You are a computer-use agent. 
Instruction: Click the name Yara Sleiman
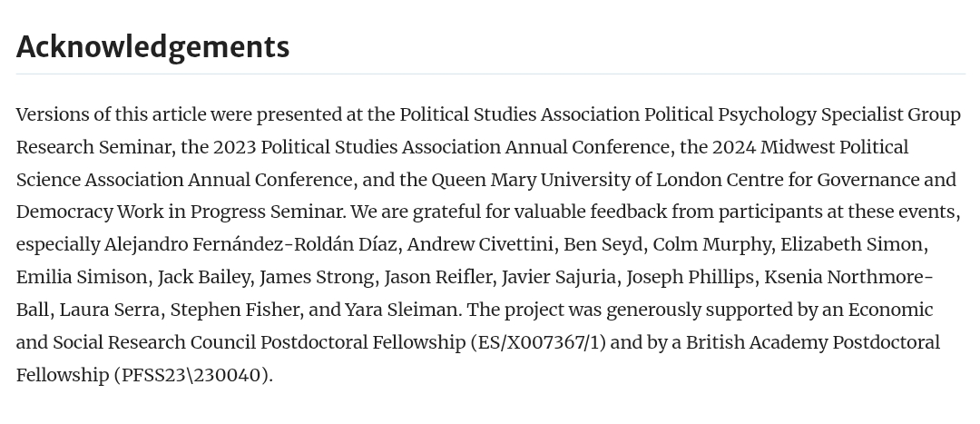click(x=401, y=311)
